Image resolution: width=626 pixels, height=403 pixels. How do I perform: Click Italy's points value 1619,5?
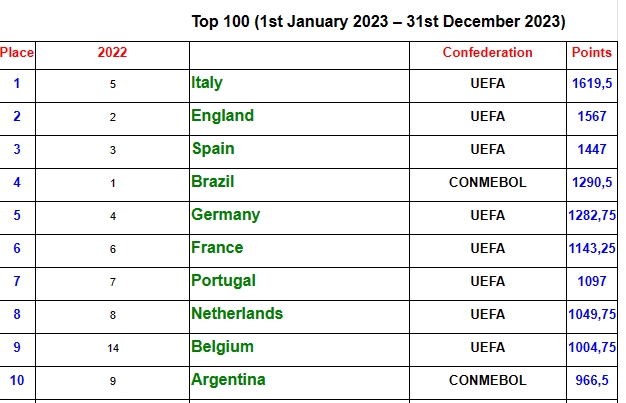click(592, 83)
